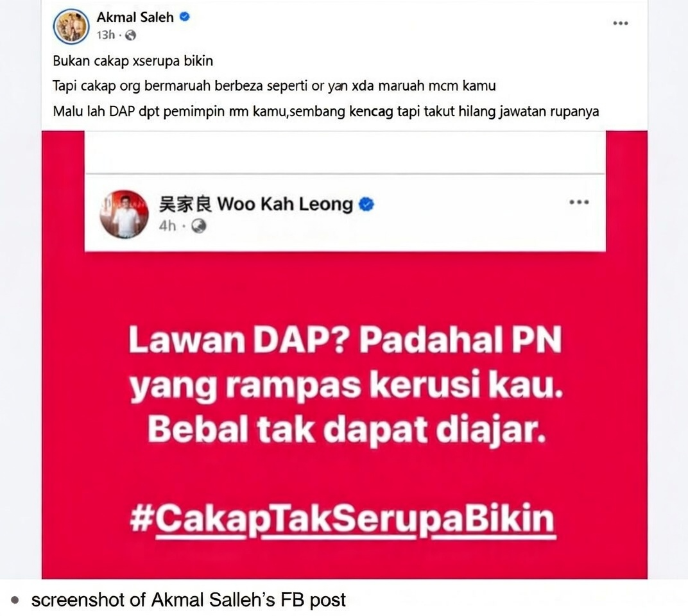The width and height of the screenshot is (688, 616).
Task: Open the 13h post timestamp
Action: 106,35
